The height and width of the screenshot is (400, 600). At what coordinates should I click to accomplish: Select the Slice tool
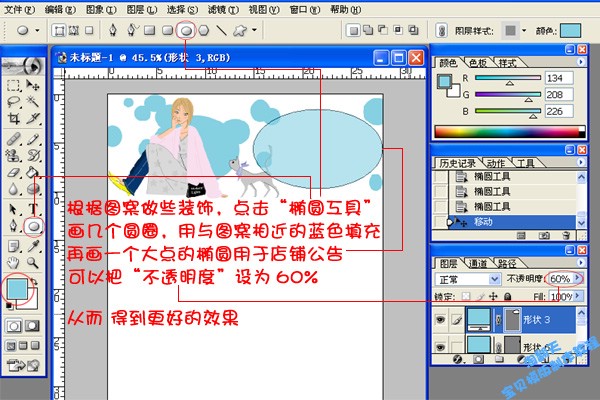coord(33,119)
